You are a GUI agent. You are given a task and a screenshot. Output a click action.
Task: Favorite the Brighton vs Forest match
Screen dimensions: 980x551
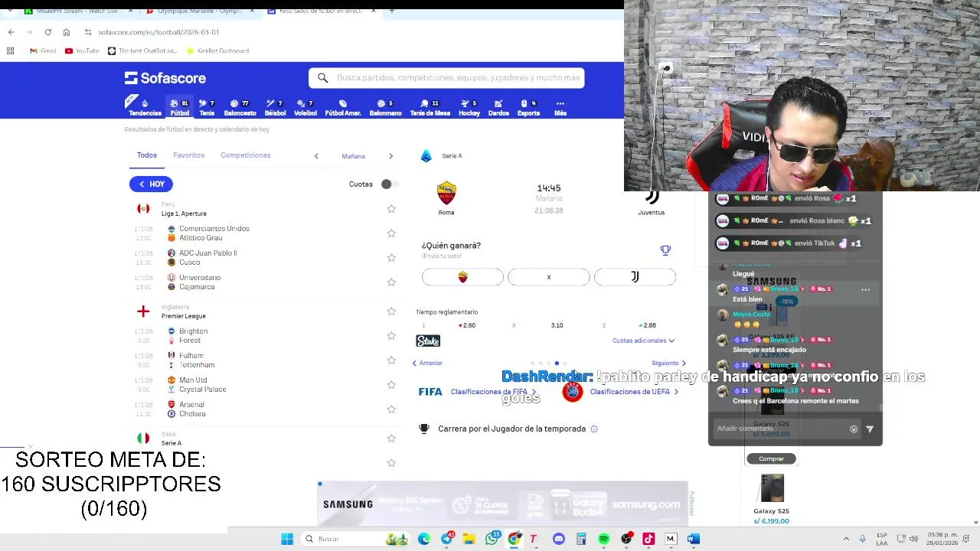tap(391, 336)
